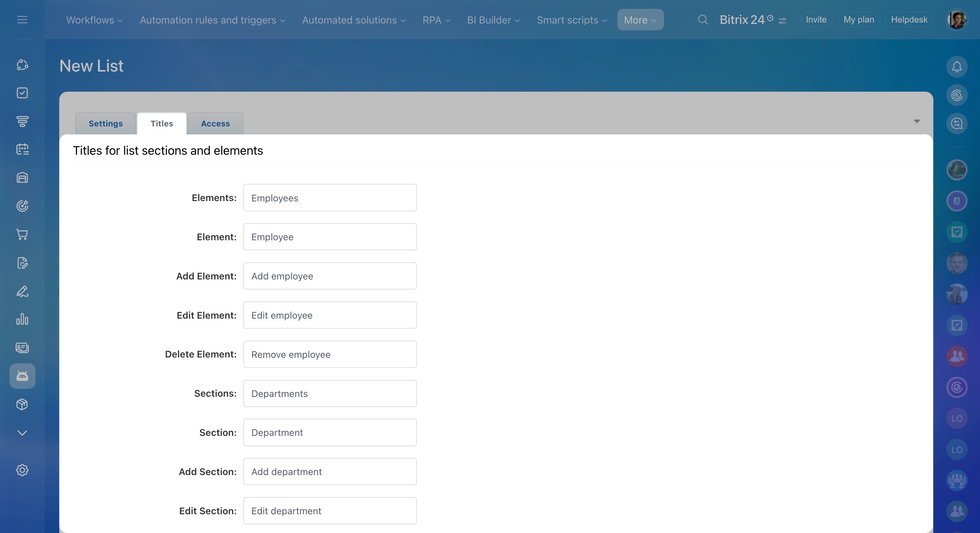Open the Tasks checkmark sidebar icon
The height and width of the screenshot is (533, 980).
point(22,93)
